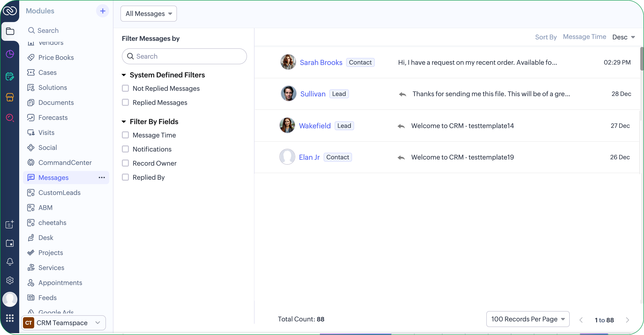Open the app launcher grid icon
644x335 pixels.
click(10, 318)
